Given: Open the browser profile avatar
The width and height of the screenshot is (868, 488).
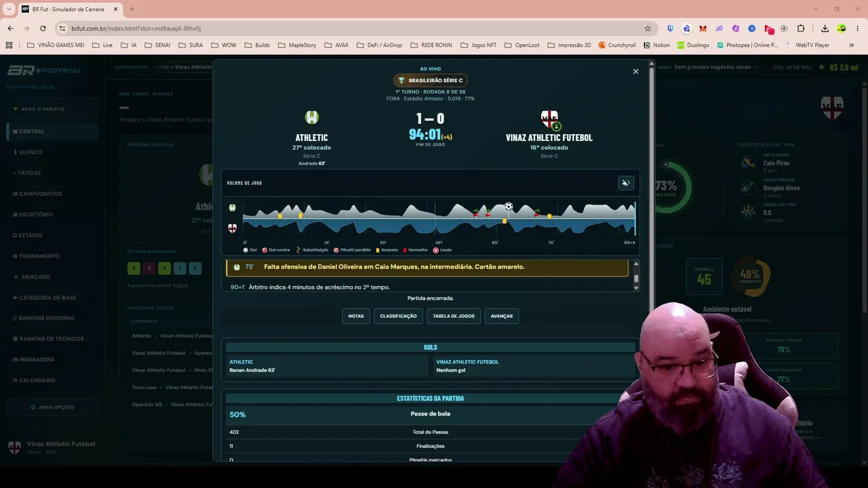Looking at the screenshot, I should pos(842,28).
